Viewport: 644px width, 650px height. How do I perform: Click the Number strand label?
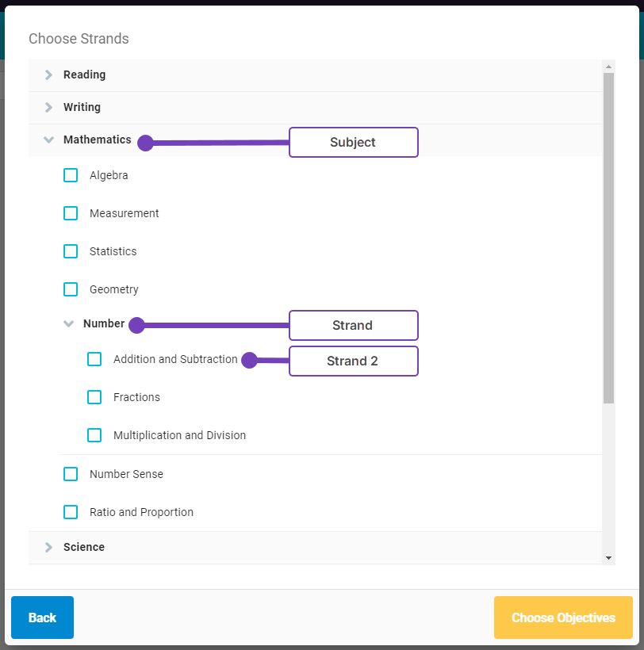(104, 323)
